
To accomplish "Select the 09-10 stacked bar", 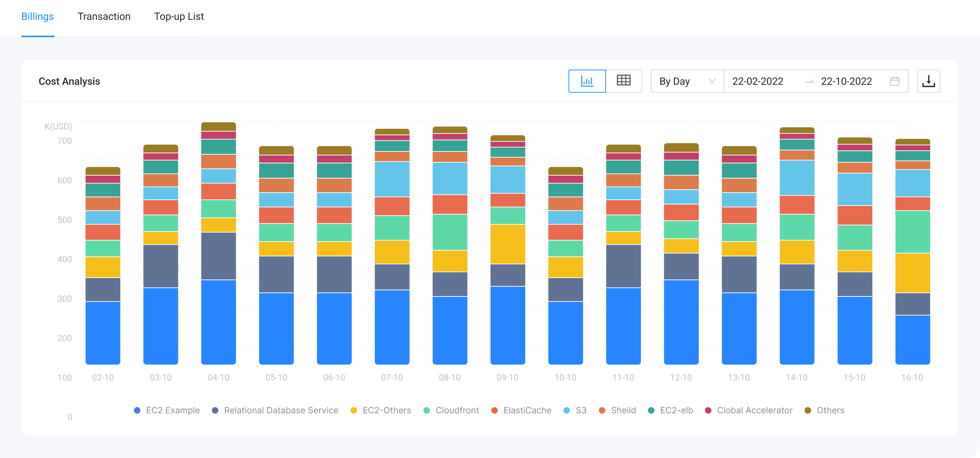I will click(x=508, y=250).
